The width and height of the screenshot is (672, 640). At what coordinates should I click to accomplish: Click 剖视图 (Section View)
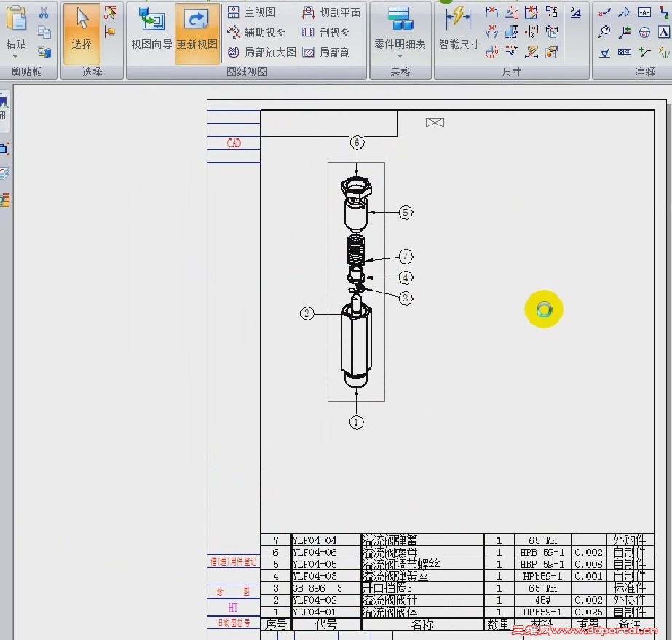pos(325,32)
